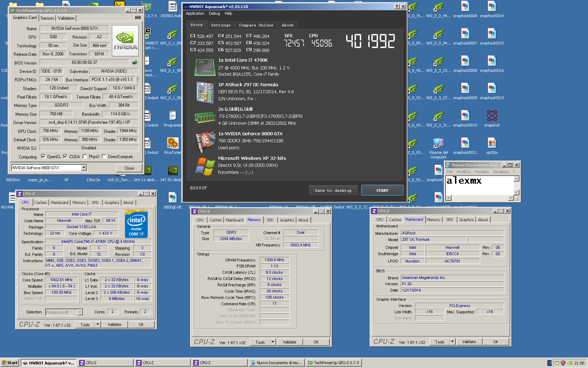The width and height of the screenshot is (588, 368).
Task: Click the RAM module icon in Aquamark
Action: [x=205, y=117]
